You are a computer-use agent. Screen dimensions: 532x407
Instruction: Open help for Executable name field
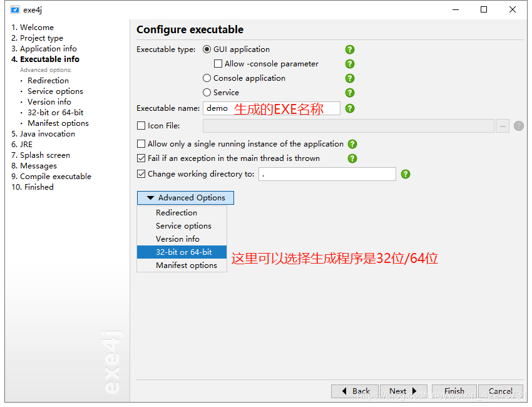coord(350,108)
